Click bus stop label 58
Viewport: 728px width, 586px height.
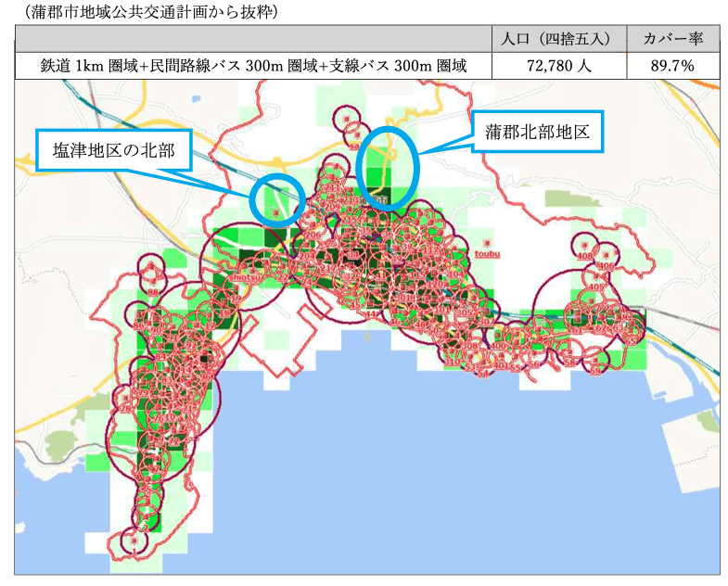(569, 363)
